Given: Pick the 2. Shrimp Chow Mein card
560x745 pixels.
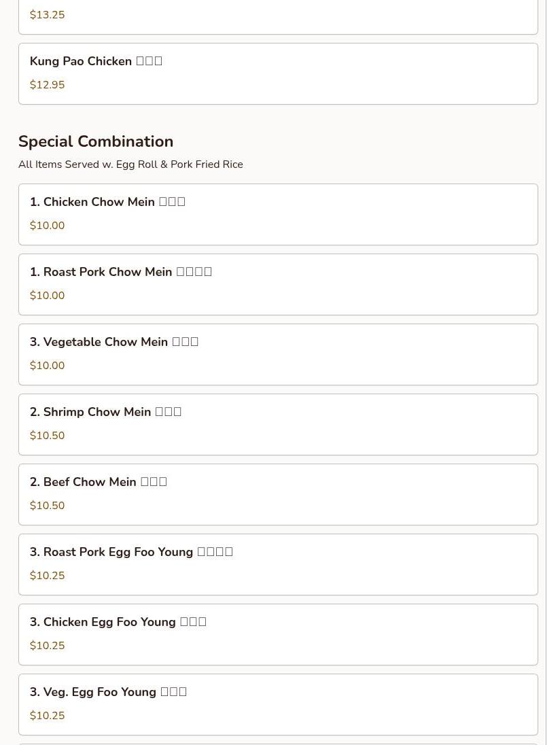Looking at the screenshot, I should tap(278, 424).
